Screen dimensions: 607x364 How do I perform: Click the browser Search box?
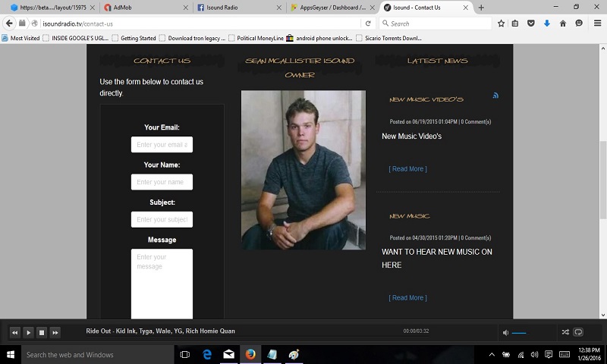click(x=435, y=24)
